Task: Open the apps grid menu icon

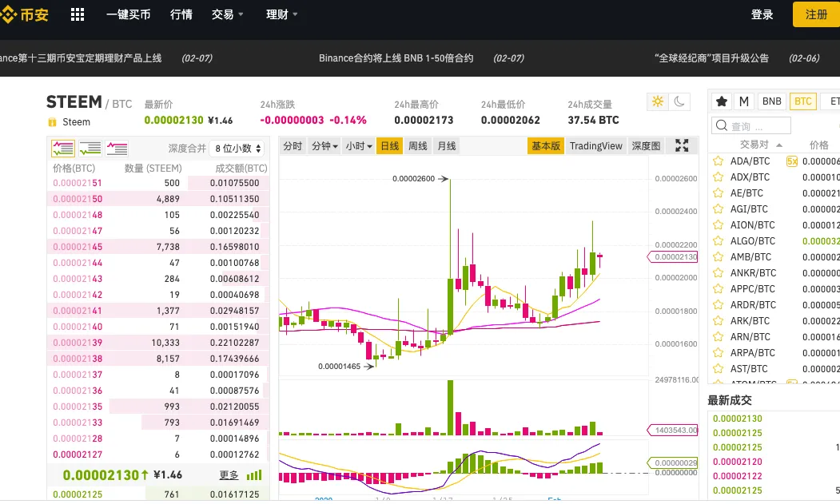Action: click(x=78, y=14)
